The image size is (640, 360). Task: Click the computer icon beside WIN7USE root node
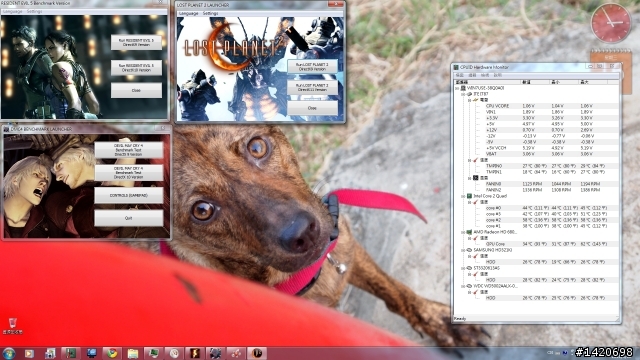click(x=463, y=88)
